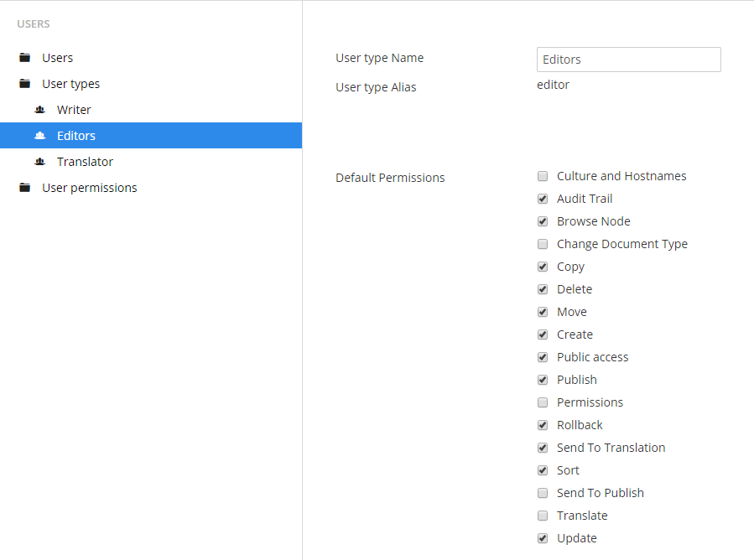Select Translator in the user types tree
The height and width of the screenshot is (560, 754).
[85, 162]
